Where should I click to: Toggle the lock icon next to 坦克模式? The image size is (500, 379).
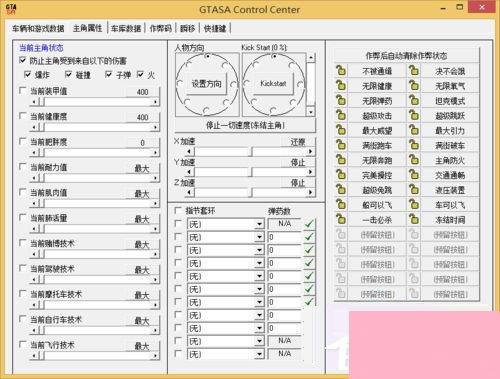[x=414, y=101]
